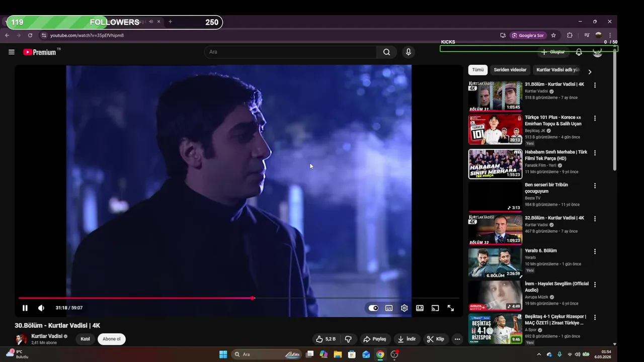The width and height of the screenshot is (644, 362).
Task: Click the Katıl join button
Action: pyautogui.click(x=86, y=339)
